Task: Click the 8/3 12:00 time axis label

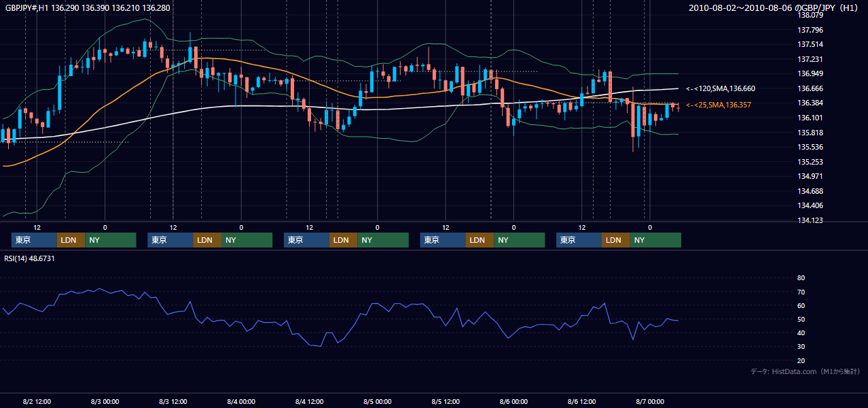Action: coord(173,401)
